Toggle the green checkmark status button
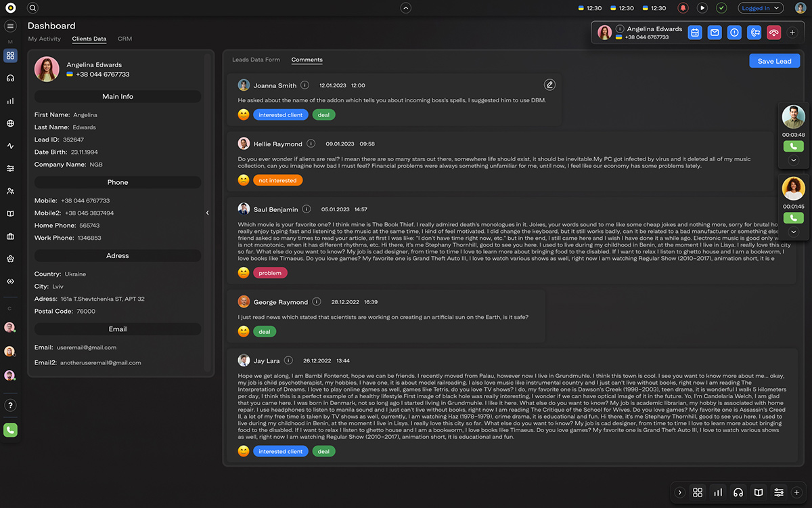The width and height of the screenshot is (812, 508). click(721, 8)
